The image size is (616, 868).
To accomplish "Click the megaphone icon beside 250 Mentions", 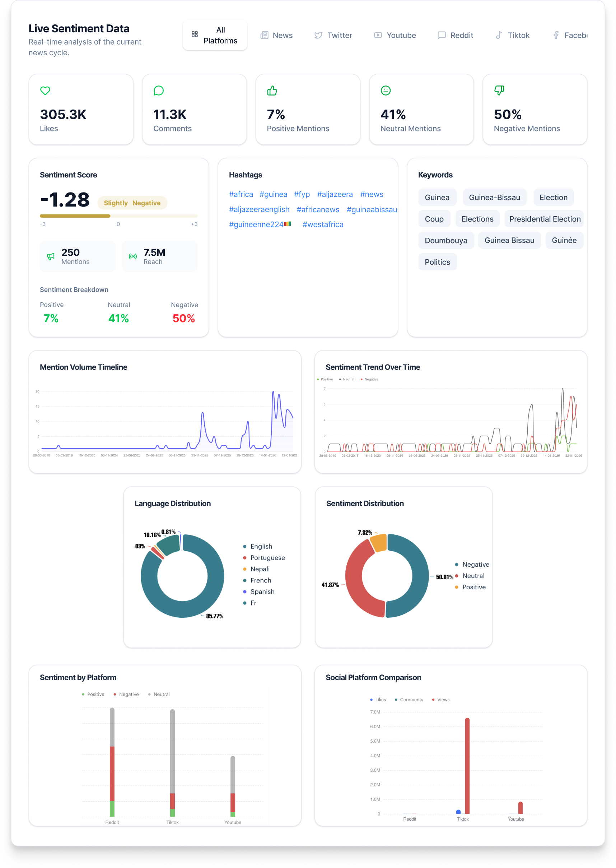I will [x=51, y=256].
